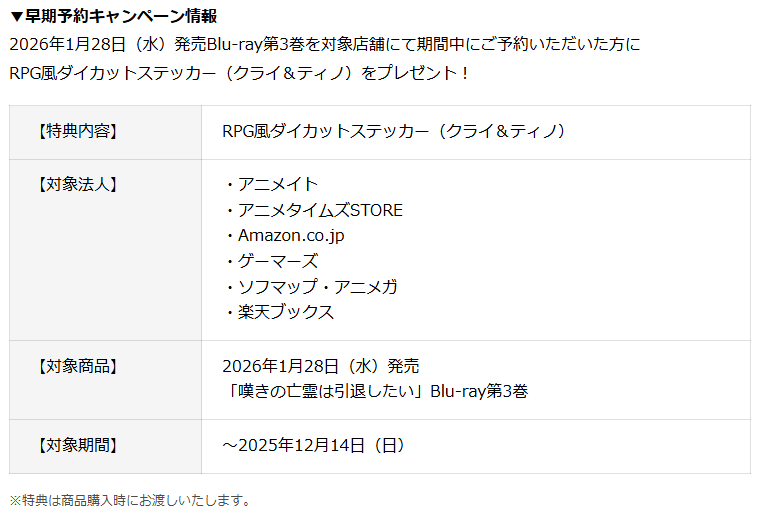The height and width of the screenshot is (528, 757).
Task: Click the bullet before アニメイト
Action: click(229, 185)
